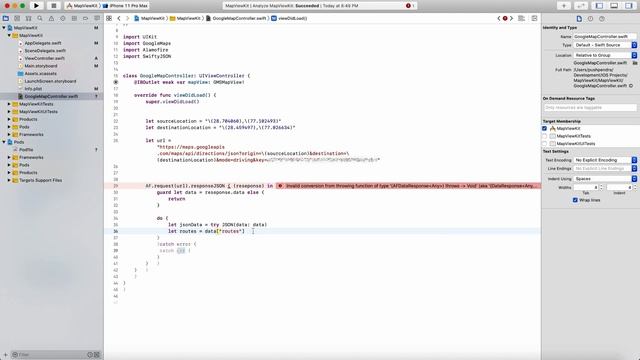The width and height of the screenshot is (640, 360).
Task: Expand Targets Support Files folder
Action: click(x=9, y=180)
